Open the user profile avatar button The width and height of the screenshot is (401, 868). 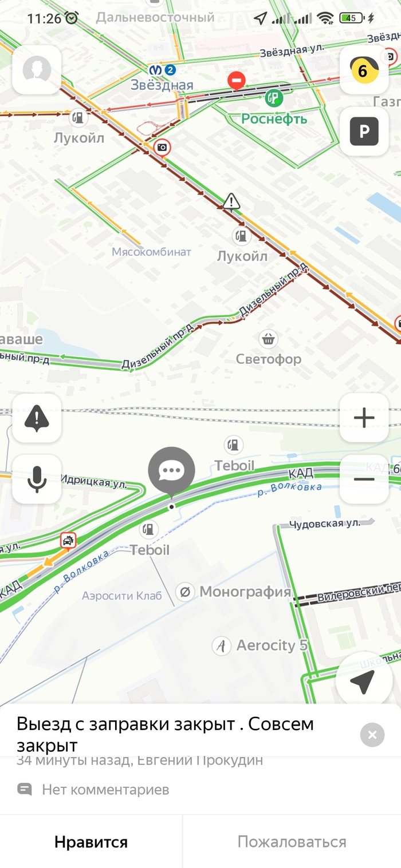point(37,70)
